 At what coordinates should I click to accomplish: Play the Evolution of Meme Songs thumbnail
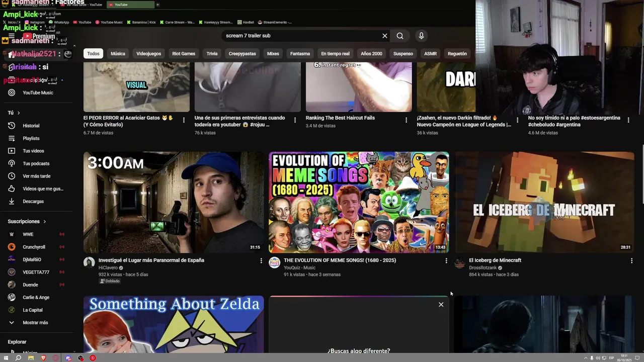[359, 202]
